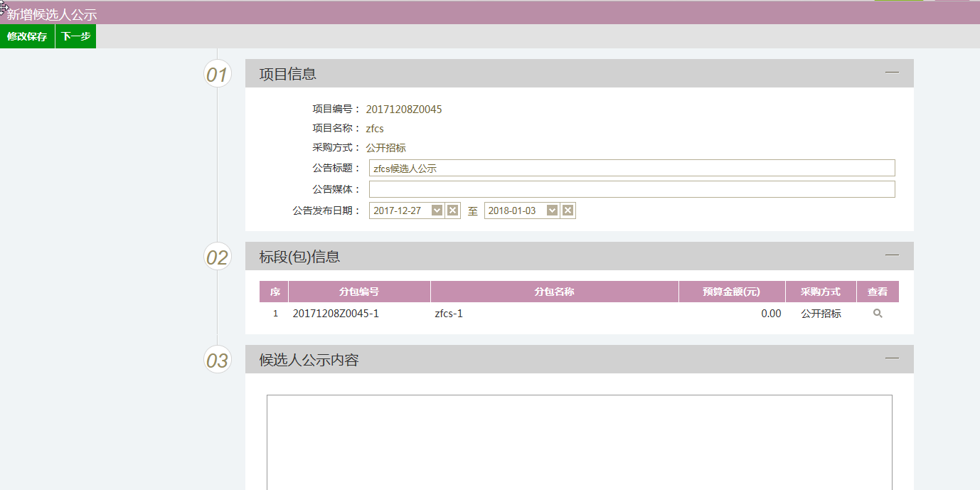Viewport: 980px width, 490px height.
Task: Collapse the 候选人公示内容 section
Action: (x=892, y=358)
